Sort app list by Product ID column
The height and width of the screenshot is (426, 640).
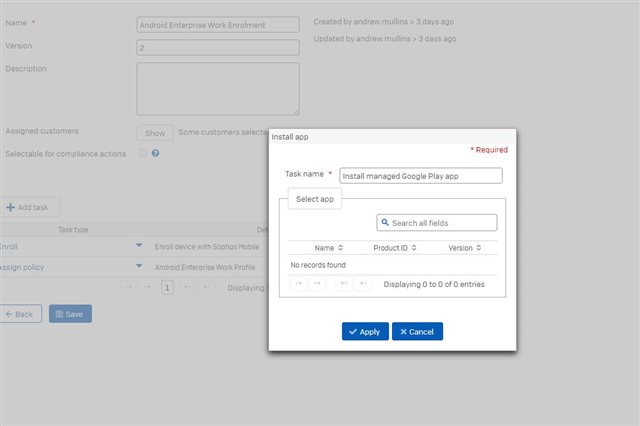395,247
